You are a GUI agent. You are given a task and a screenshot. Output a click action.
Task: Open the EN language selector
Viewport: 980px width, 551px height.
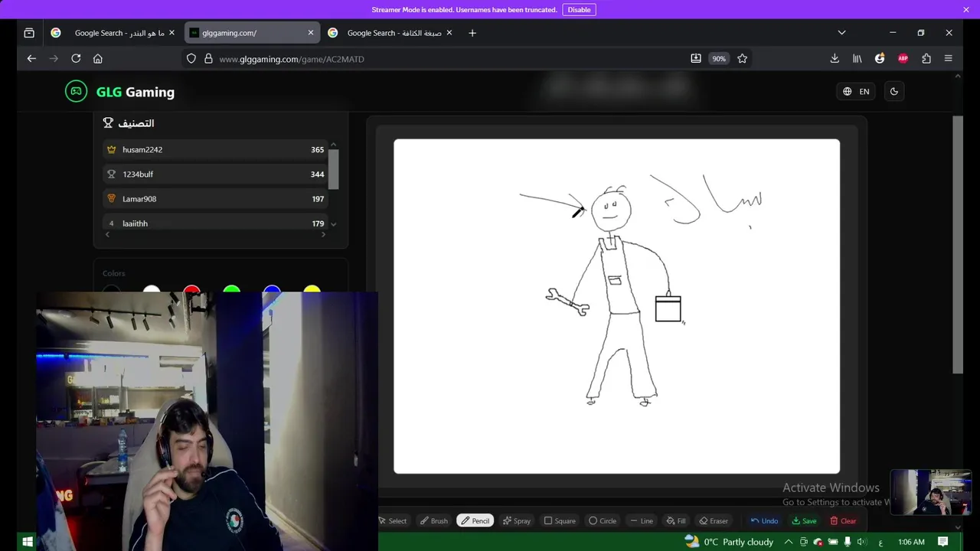(x=856, y=92)
